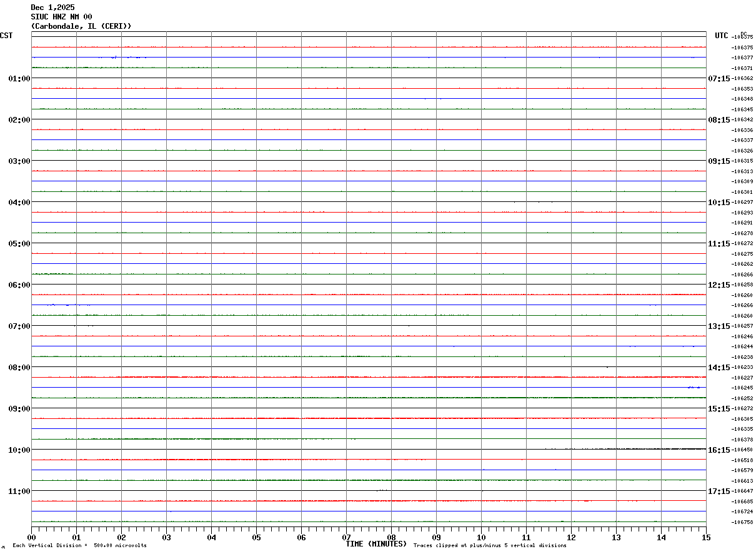
Task: Click the 10 minute axis tick label
Action: [482, 537]
